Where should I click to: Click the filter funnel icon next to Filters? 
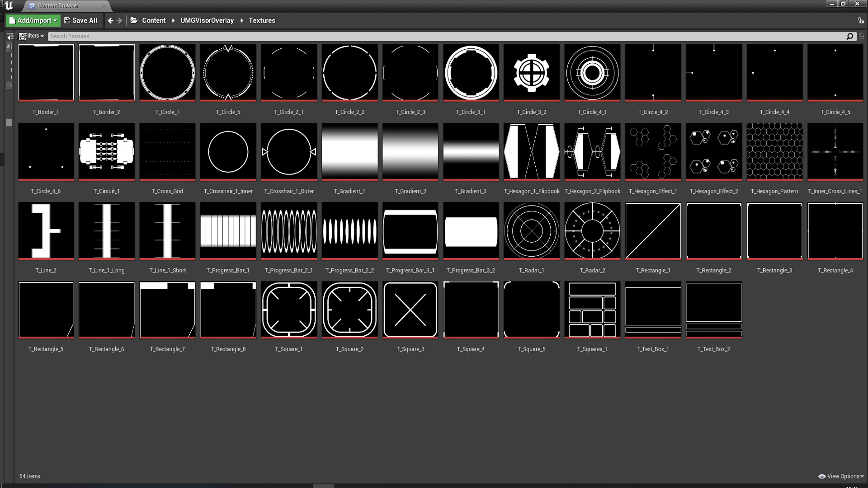(21, 36)
